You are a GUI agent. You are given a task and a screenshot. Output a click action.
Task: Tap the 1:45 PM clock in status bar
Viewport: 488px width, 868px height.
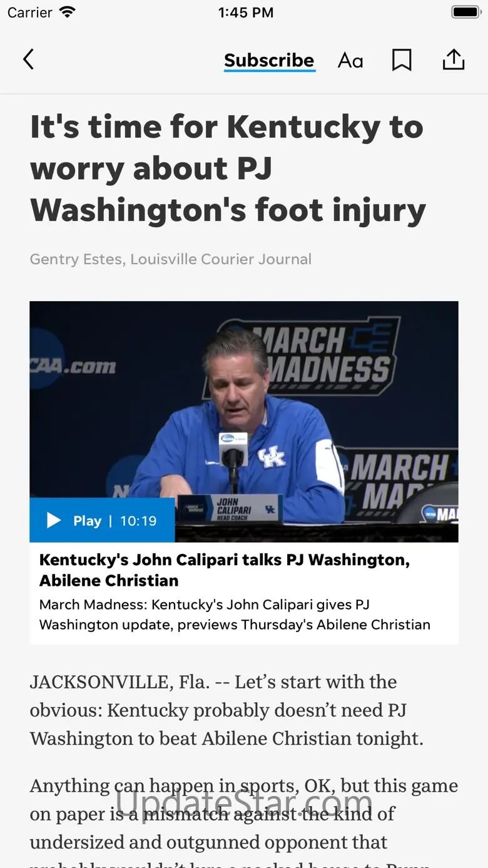tap(245, 12)
